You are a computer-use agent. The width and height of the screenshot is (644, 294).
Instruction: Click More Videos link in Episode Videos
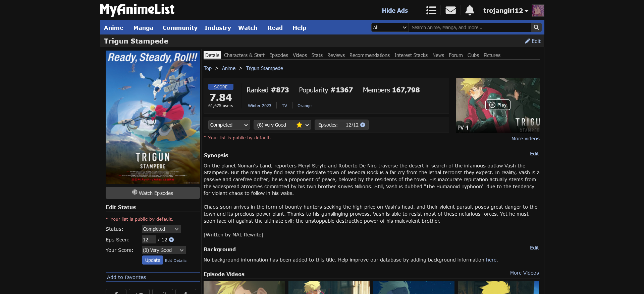(x=525, y=273)
